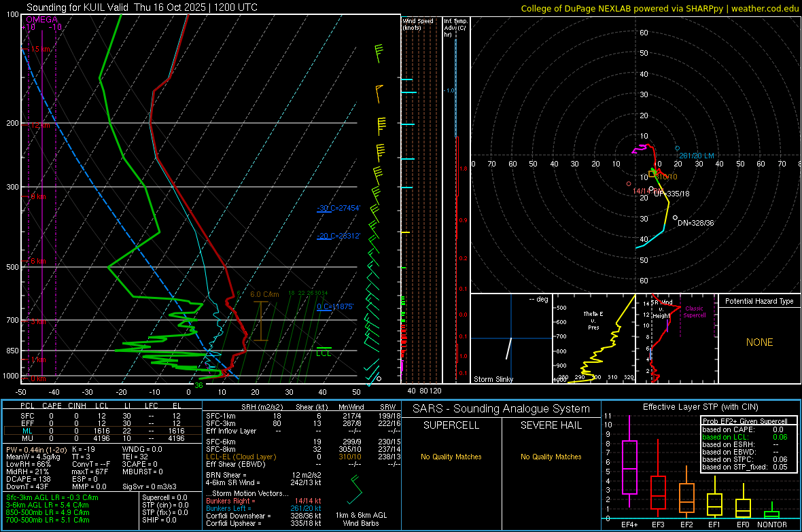Click the 0 C=11875' height label
The image size is (802, 532).
click(x=335, y=306)
